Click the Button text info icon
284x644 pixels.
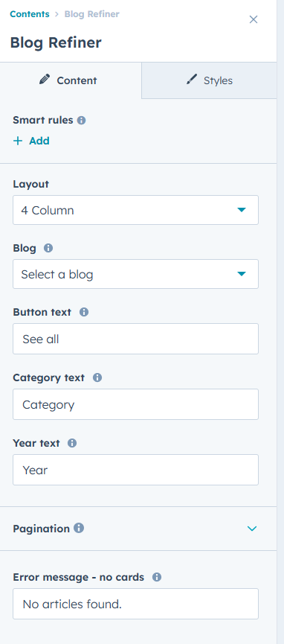point(84,312)
